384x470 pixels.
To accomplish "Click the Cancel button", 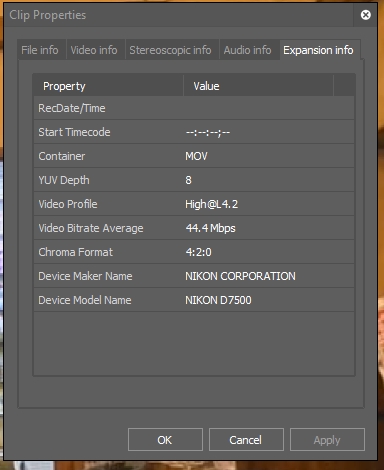I will pos(246,440).
